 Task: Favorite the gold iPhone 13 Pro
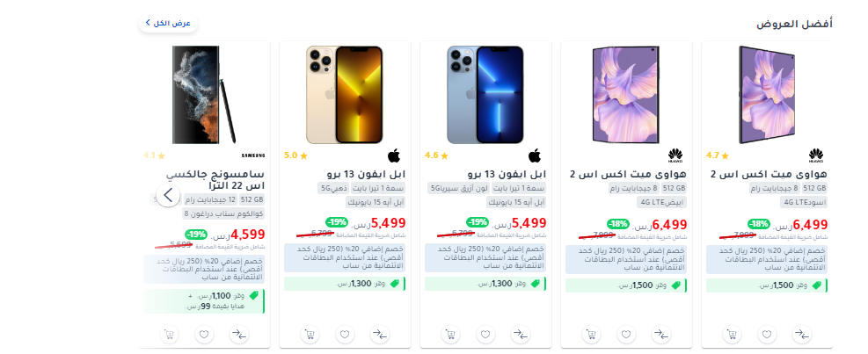pyautogui.click(x=345, y=335)
